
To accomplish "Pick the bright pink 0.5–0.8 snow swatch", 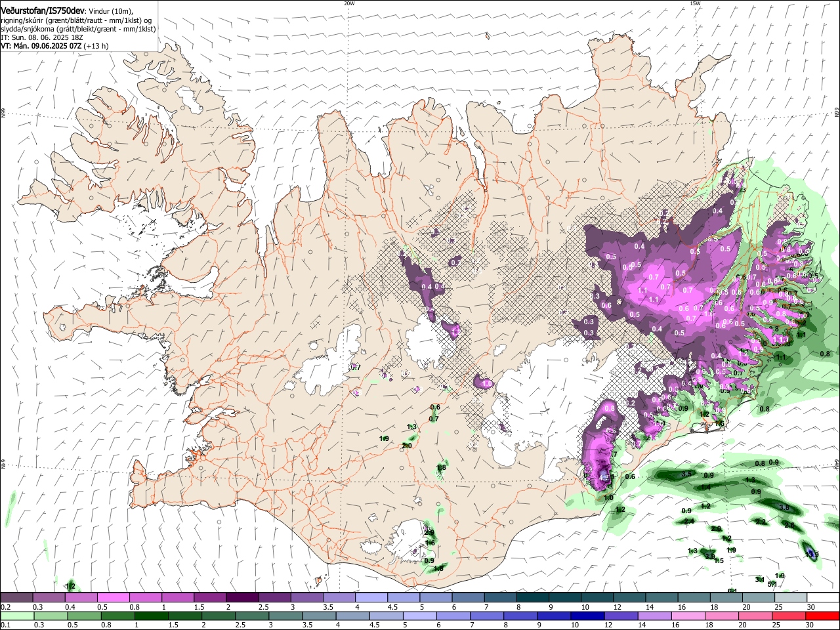I will click(x=113, y=597).
